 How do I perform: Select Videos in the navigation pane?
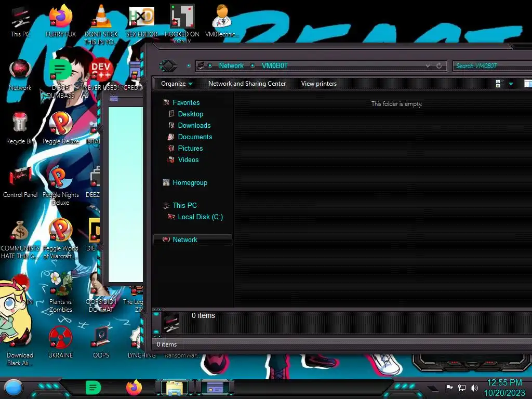(x=188, y=159)
